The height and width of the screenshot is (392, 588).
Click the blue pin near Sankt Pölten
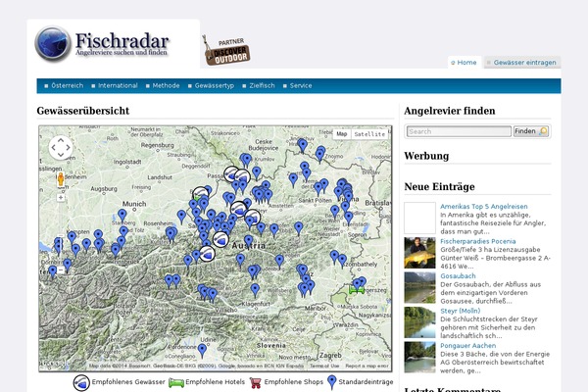tap(318, 189)
